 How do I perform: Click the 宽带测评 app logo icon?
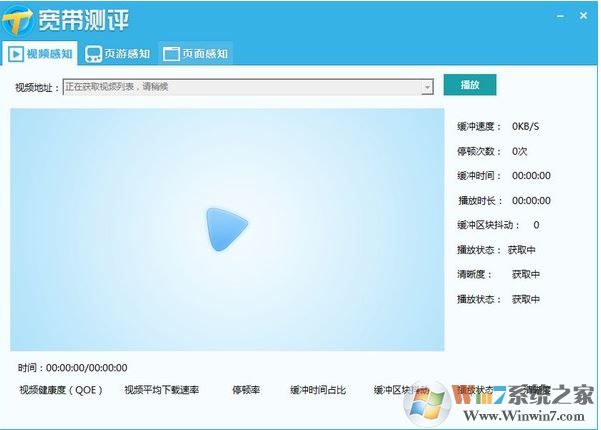coord(20,19)
